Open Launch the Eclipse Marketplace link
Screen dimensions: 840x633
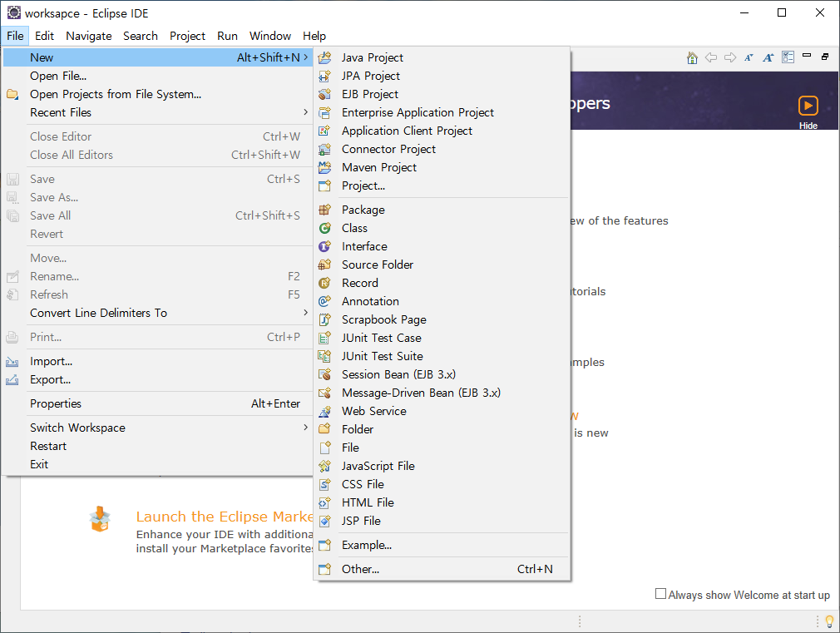tap(225, 517)
